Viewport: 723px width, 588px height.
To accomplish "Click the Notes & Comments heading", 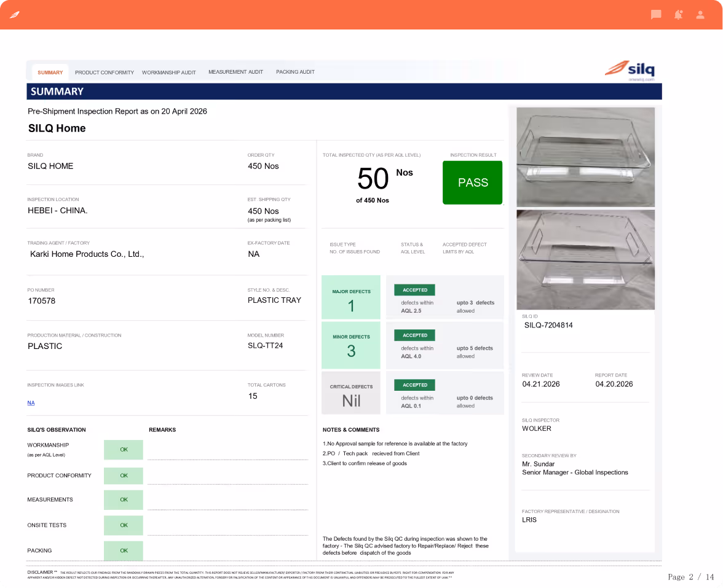I will 351,430.
